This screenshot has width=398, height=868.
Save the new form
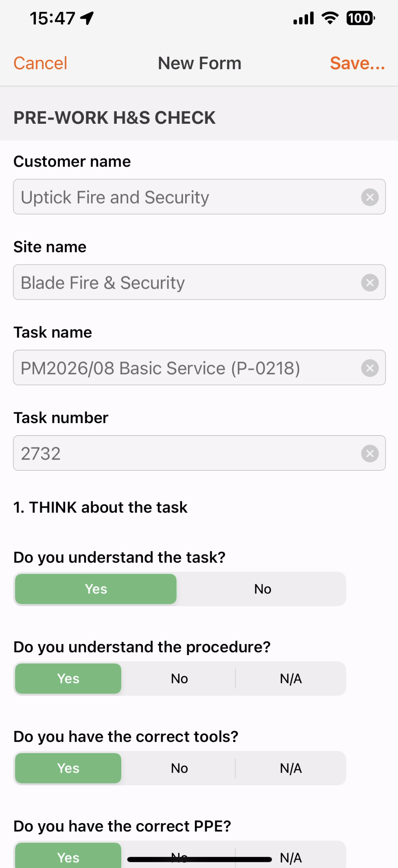(x=357, y=63)
